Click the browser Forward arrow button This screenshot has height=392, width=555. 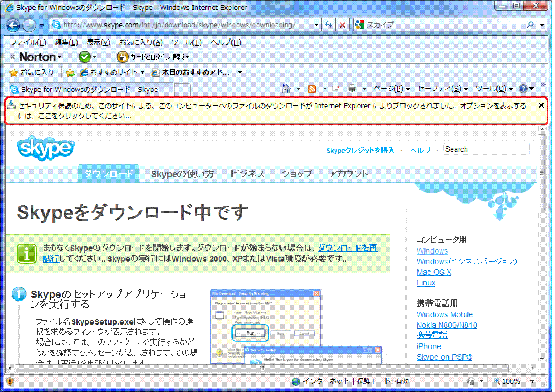29,25
